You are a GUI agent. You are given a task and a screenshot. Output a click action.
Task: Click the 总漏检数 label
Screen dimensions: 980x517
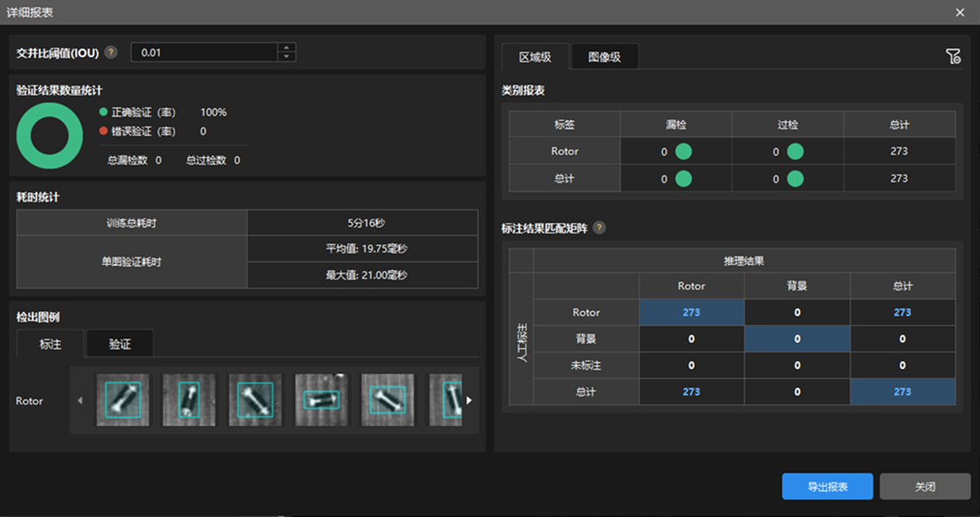(x=127, y=160)
